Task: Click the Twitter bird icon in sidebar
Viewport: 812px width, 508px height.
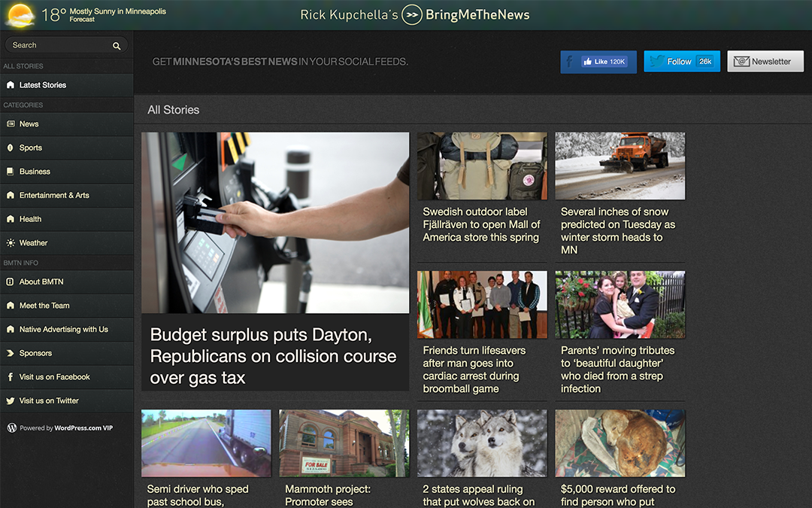Action: coord(11,401)
